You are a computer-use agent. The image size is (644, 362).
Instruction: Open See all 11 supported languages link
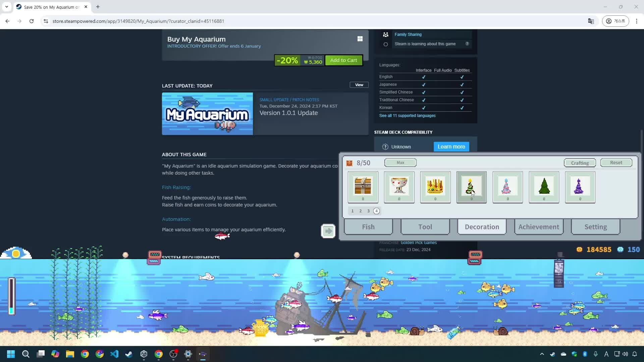407,116
